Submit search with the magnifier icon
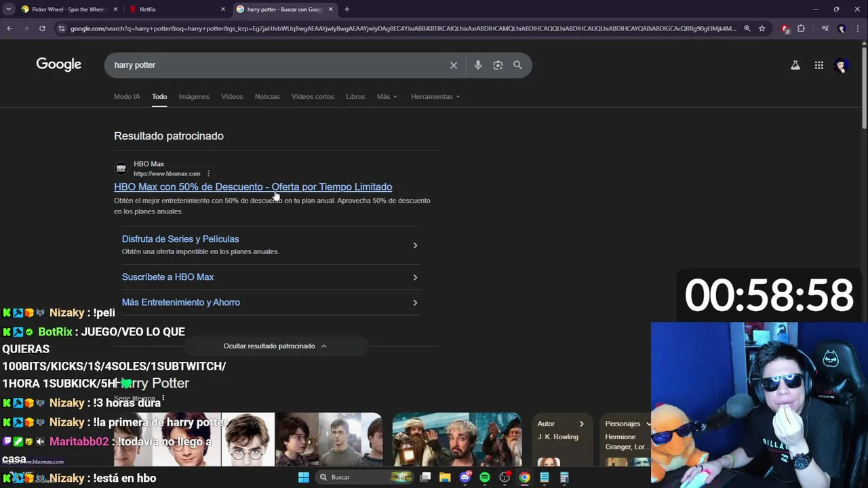Screen dimensions: 868x488 517,65
